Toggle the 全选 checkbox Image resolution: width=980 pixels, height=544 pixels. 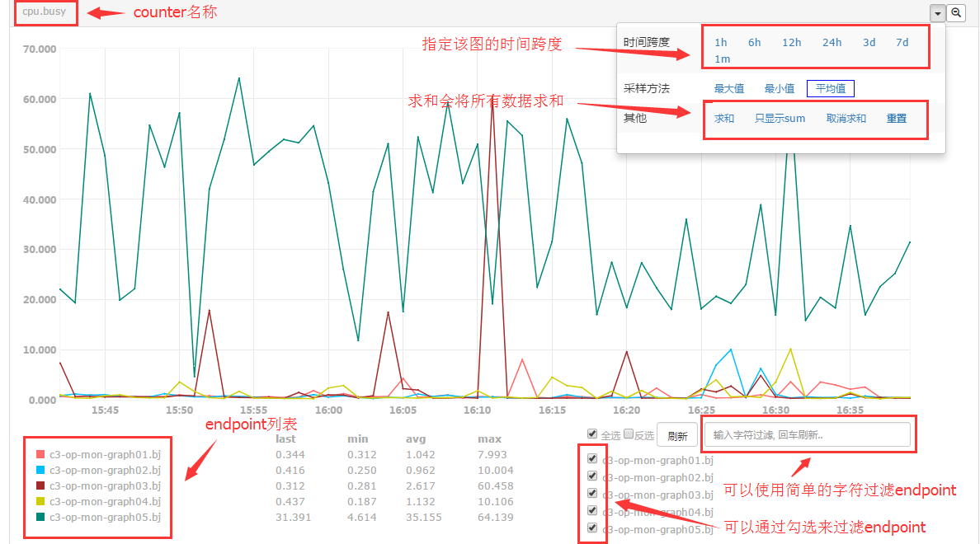tap(592, 434)
